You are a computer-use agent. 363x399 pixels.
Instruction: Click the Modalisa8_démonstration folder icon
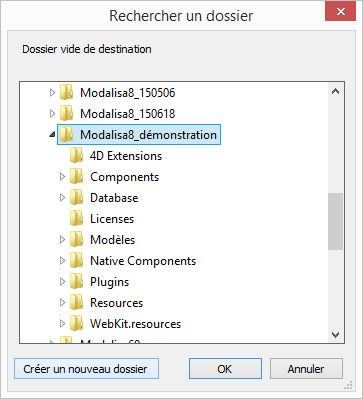coord(67,135)
